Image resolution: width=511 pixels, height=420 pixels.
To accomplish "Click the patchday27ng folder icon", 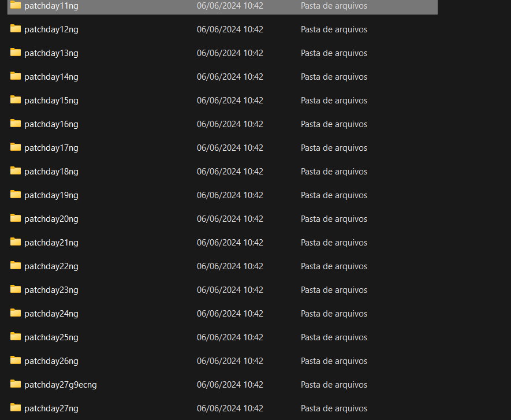I will click(x=16, y=408).
